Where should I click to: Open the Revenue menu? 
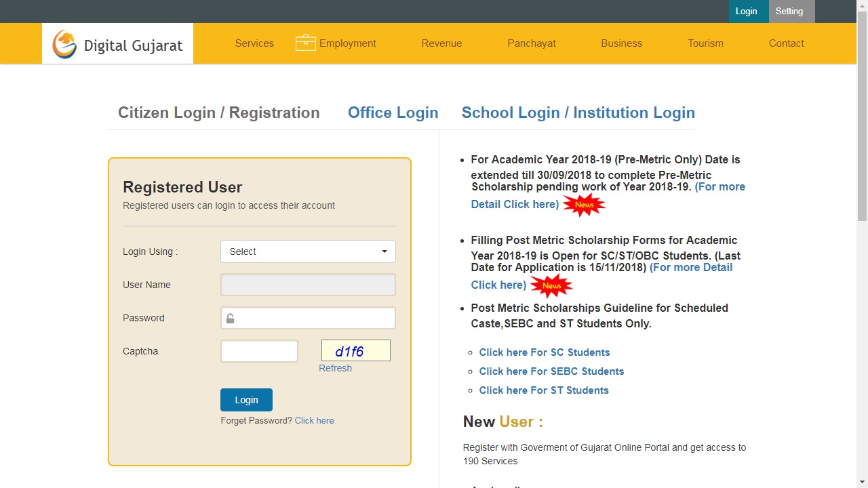[x=441, y=43]
